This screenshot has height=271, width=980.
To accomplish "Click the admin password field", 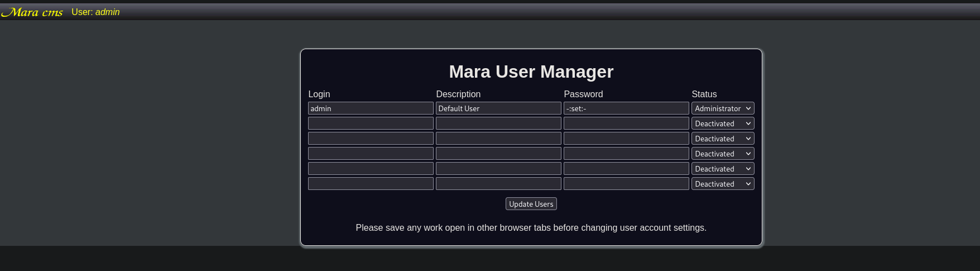I will pos(626,108).
